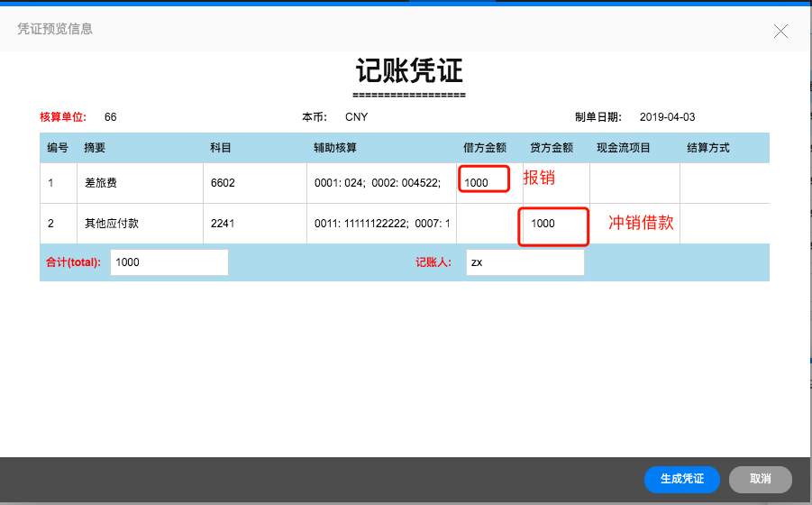Click the 结算方式 column header

coord(708,148)
